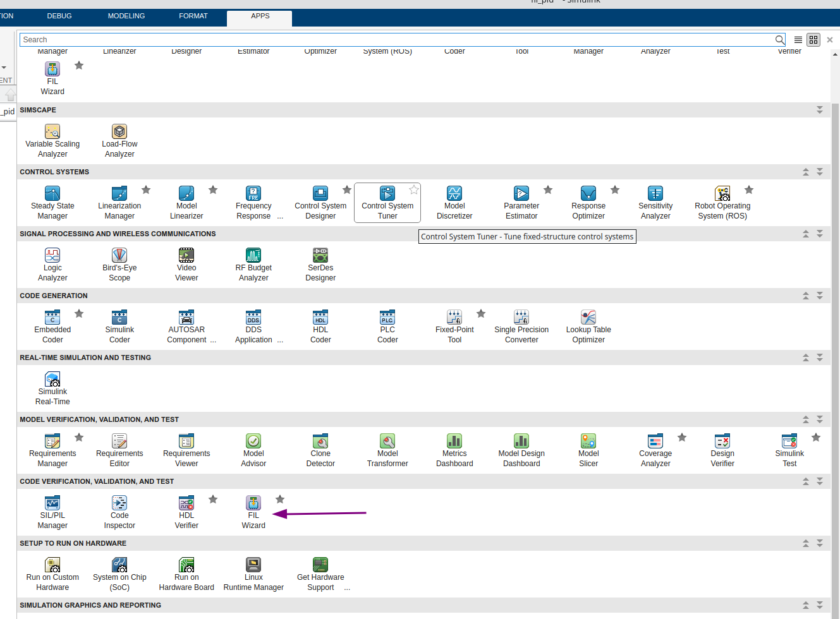The image size is (840, 619).
Task: Launch Lookup Table Optimizer
Action: (588, 326)
